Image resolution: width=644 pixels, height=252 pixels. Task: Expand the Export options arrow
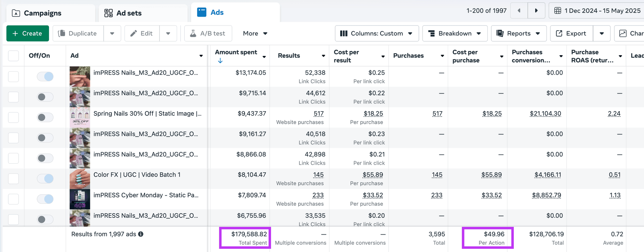click(602, 33)
